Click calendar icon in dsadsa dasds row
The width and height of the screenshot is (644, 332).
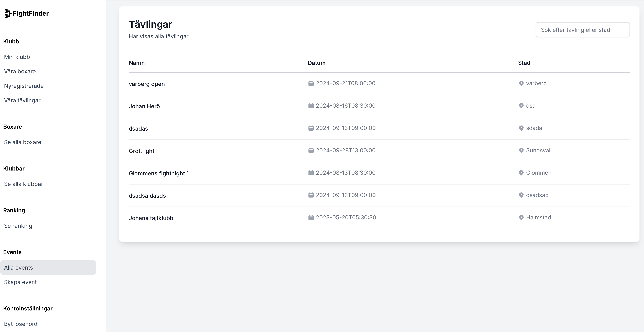(x=311, y=195)
